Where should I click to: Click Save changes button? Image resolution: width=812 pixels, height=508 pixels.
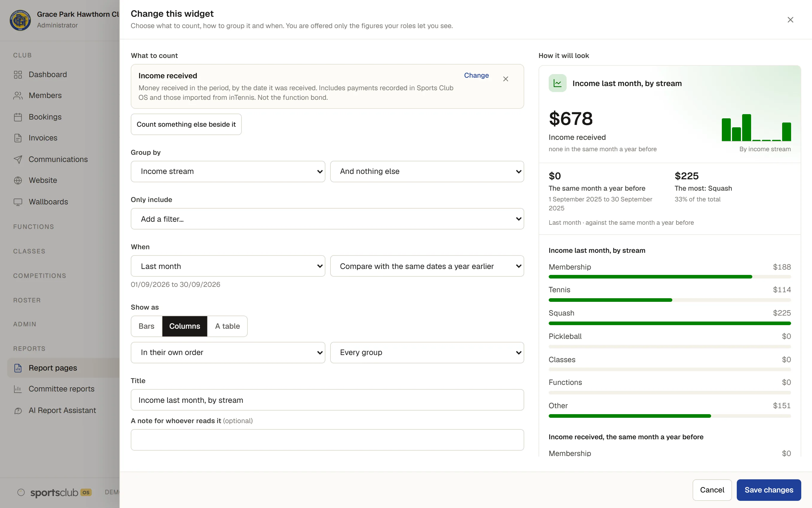(769, 490)
